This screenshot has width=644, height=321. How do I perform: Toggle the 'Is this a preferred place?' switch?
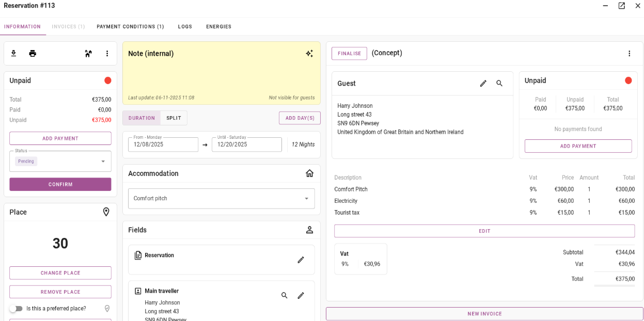point(16,309)
